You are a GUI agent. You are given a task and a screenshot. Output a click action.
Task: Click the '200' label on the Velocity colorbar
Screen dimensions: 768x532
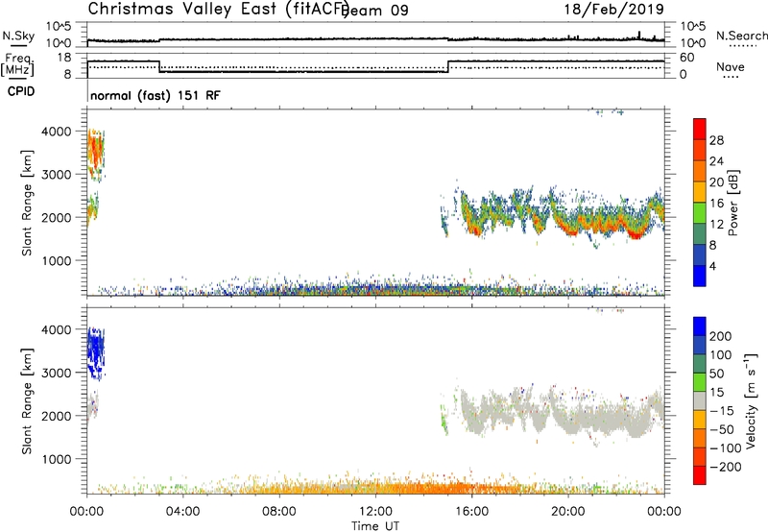[x=721, y=336]
